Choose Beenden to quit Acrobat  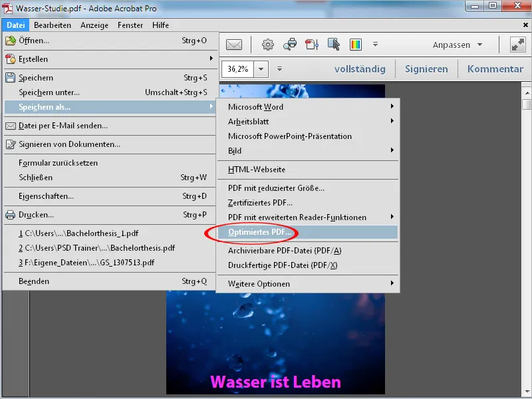point(109,281)
